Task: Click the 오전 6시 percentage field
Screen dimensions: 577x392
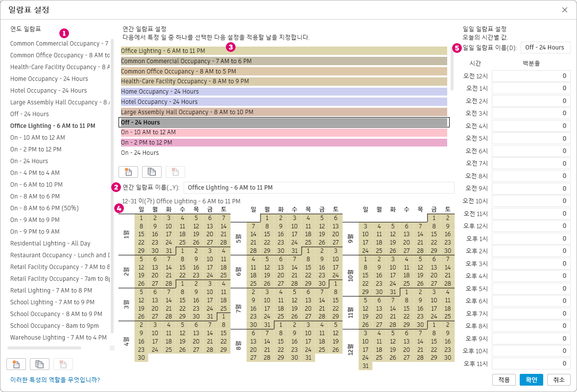Action: coord(531,151)
